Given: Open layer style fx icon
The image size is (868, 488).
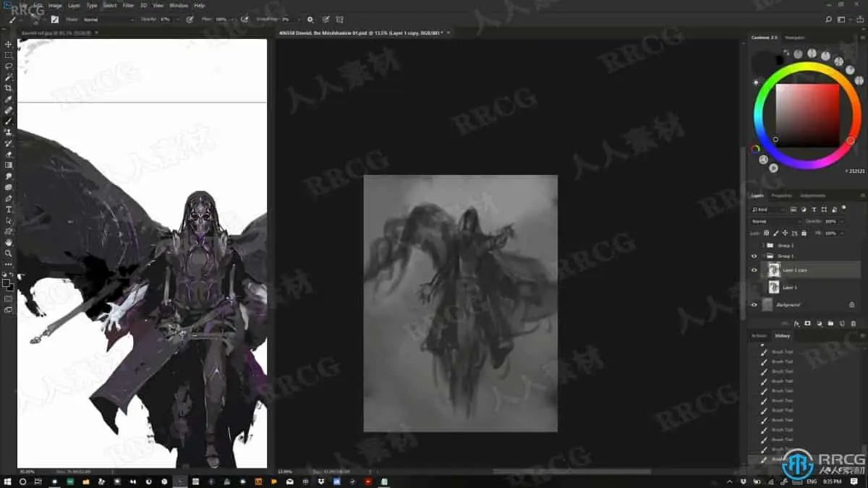Looking at the screenshot, I should click(x=796, y=323).
